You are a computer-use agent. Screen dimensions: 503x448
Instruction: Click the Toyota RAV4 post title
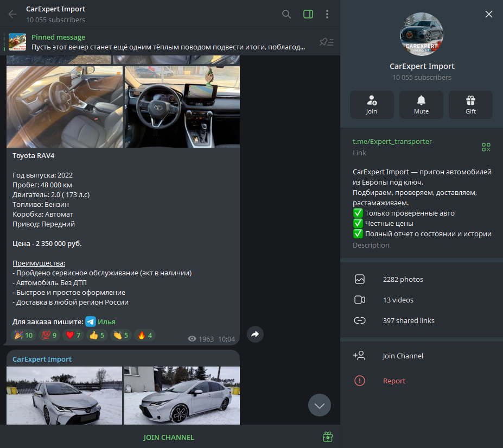pos(33,155)
